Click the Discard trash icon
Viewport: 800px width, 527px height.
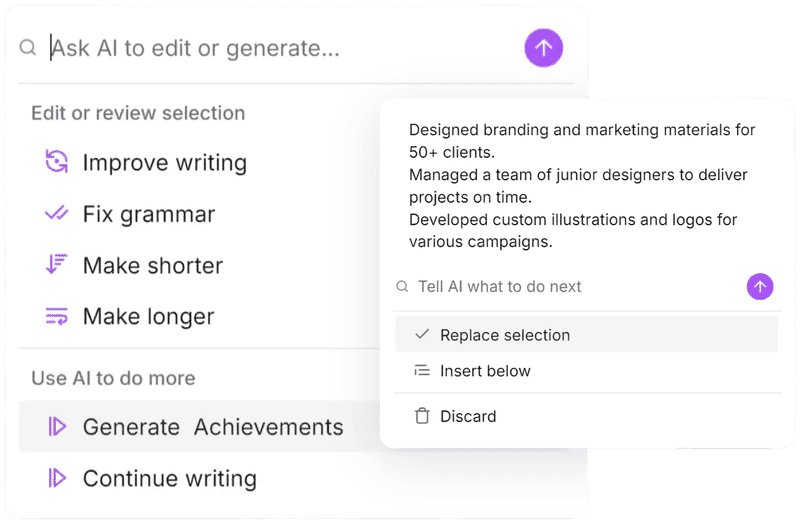[422, 416]
